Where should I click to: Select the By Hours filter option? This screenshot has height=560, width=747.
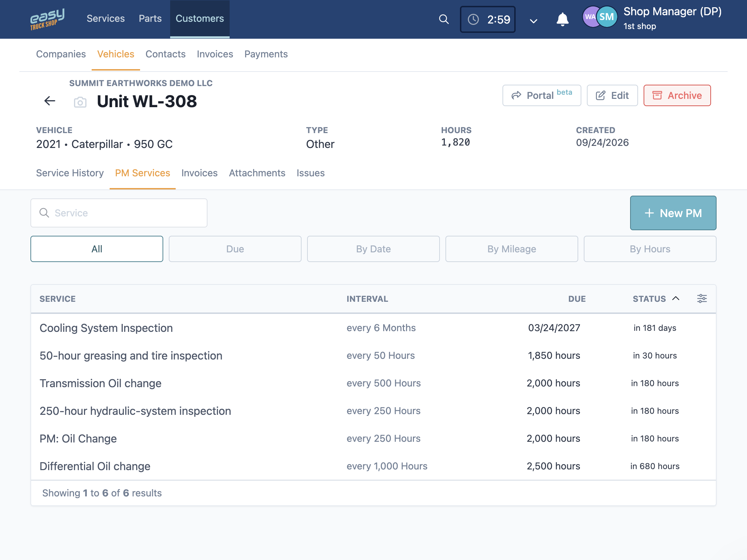click(x=650, y=249)
